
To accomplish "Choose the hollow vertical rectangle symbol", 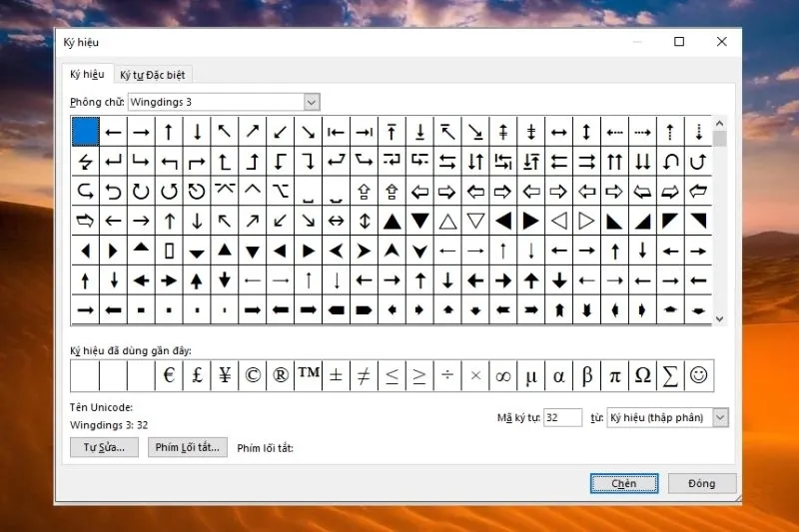I will coord(169,251).
